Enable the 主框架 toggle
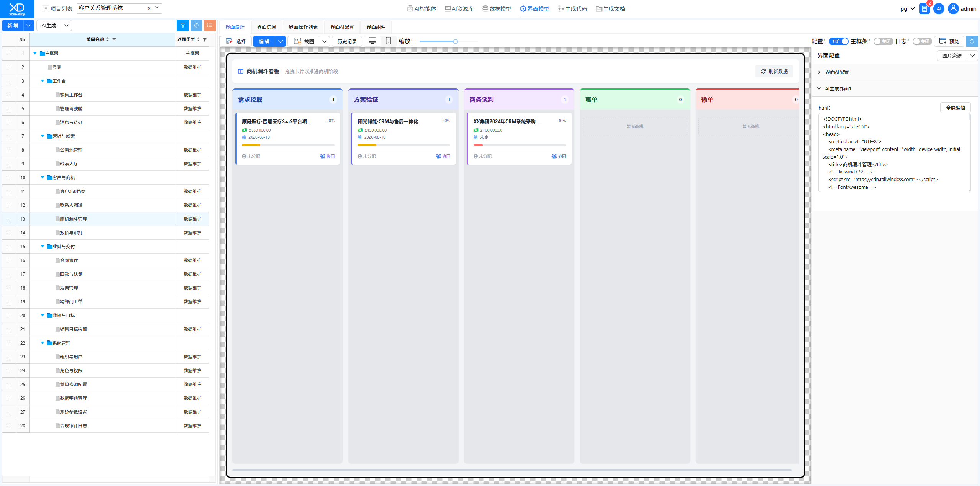This screenshot has width=980, height=486. click(883, 41)
